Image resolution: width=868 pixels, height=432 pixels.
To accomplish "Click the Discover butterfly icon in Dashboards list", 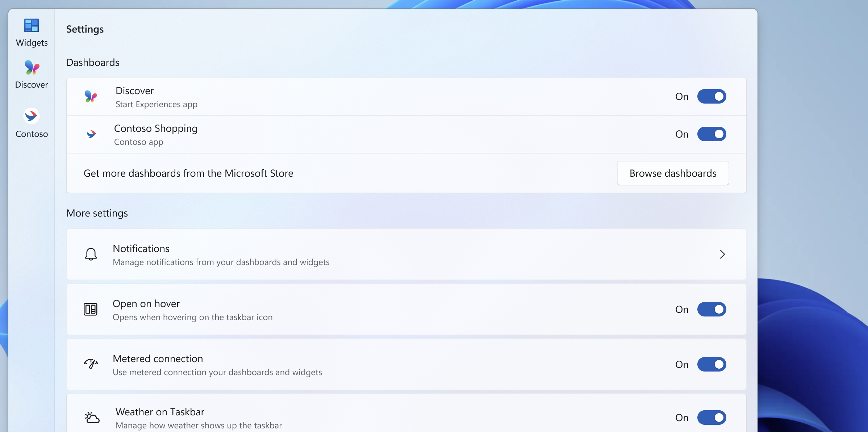I will pyautogui.click(x=91, y=97).
